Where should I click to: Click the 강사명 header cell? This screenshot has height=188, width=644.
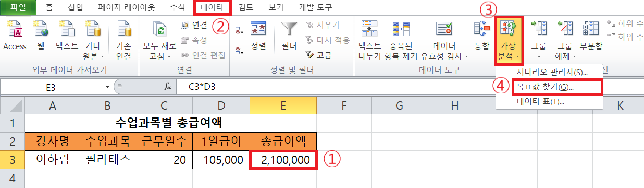[x=52, y=141]
